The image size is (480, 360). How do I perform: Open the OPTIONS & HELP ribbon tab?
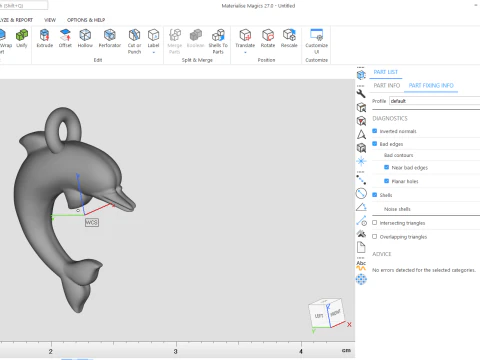[x=86, y=20]
